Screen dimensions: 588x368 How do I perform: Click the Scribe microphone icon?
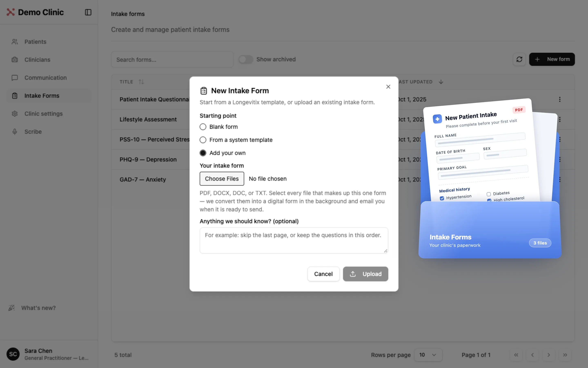coord(14,132)
